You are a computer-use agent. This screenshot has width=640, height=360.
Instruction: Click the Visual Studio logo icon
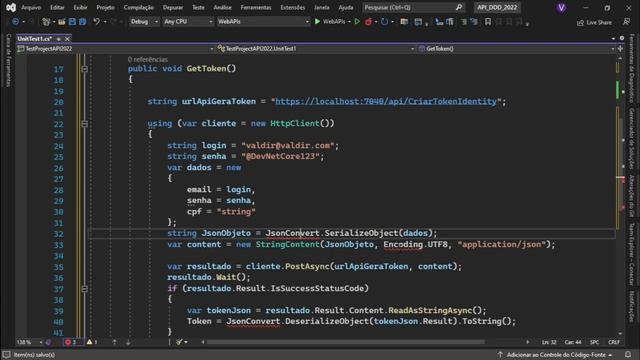click(x=11, y=7)
